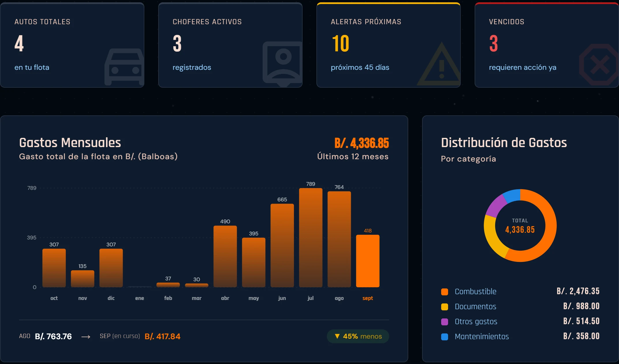Open the Combustible category label
The image size is (619, 364).
pyautogui.click(x=476, y=292)
